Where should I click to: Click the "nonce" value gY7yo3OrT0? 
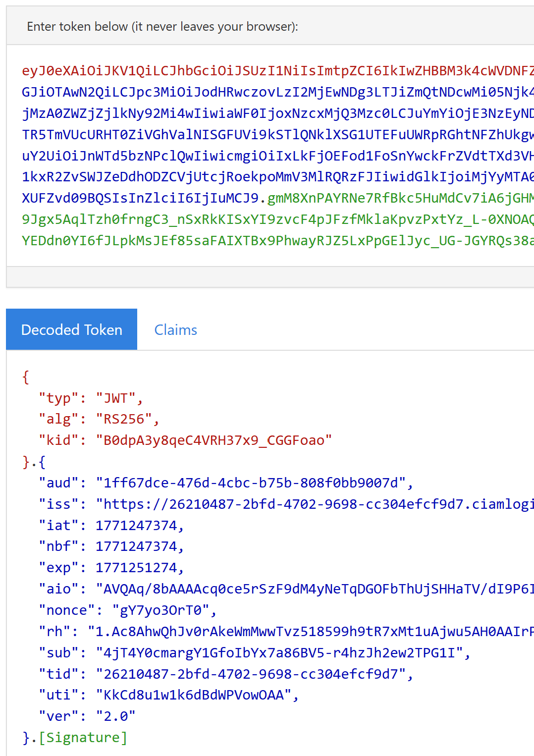(160, 610)
